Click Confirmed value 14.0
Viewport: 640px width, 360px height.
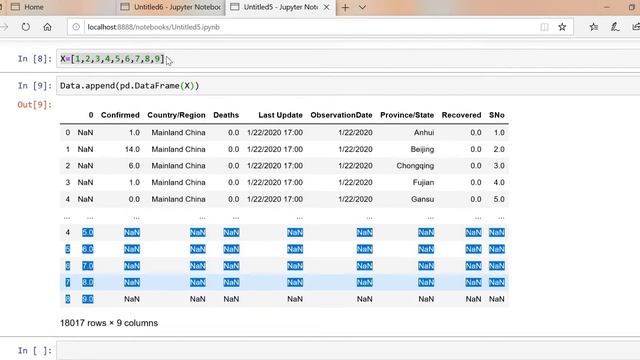click(132, 149)
